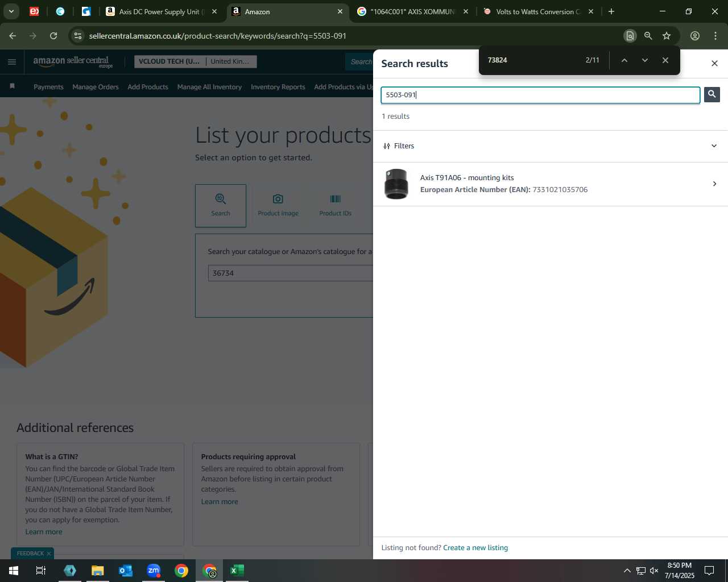Open the Axis T91A06 result chevron
The image size is (728, 582).
click(x=714, y=184)
